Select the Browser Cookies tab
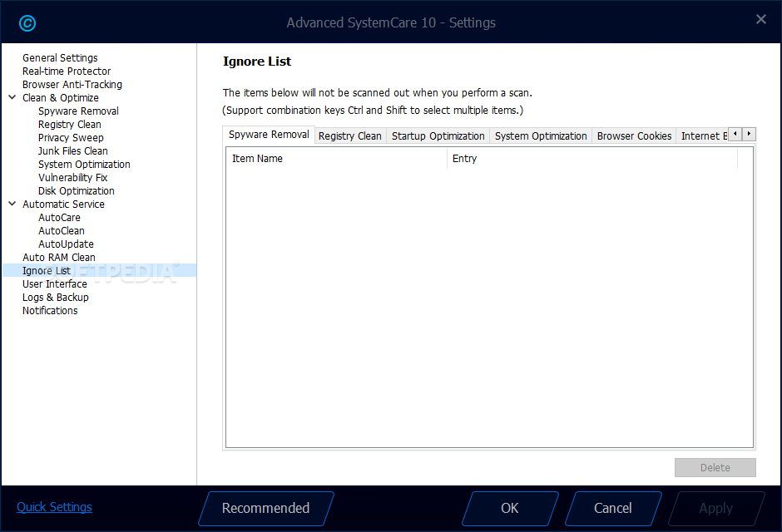The width and height of the screenshot is (782, 532). [635, 136]
